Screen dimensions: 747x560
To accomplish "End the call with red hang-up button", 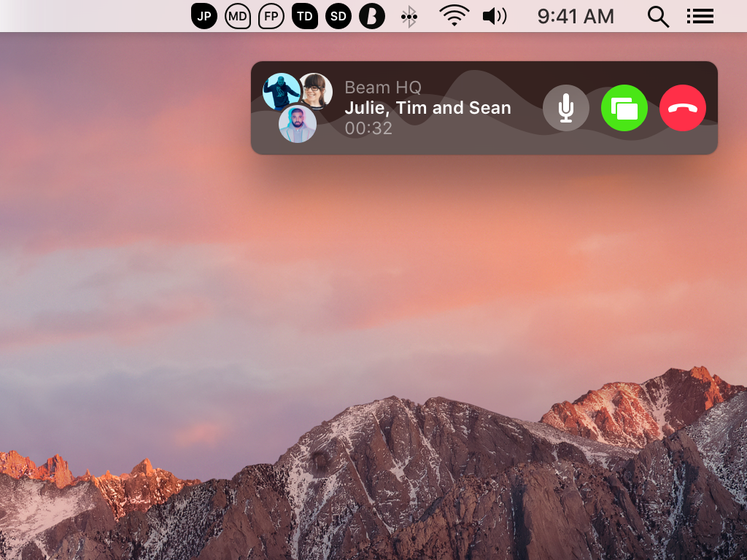I will (683, 108).
